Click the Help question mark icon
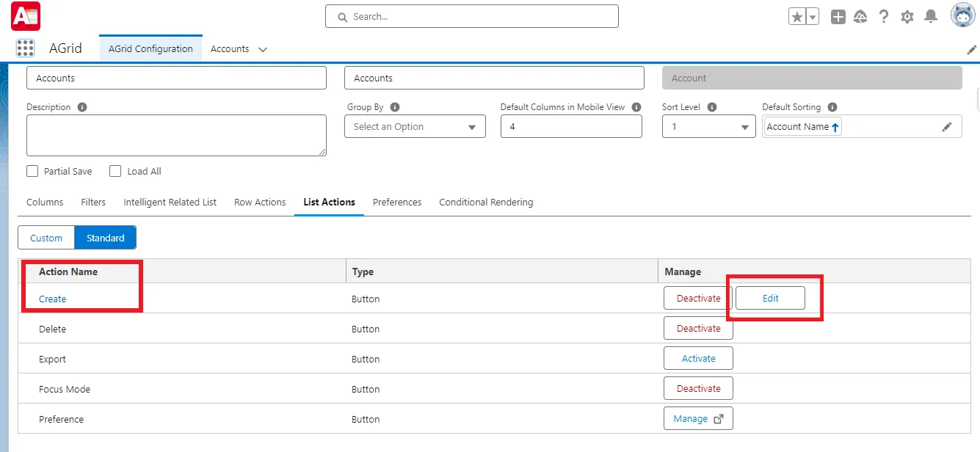This screenshot has width=980, height=452. (x=884, y=15)
